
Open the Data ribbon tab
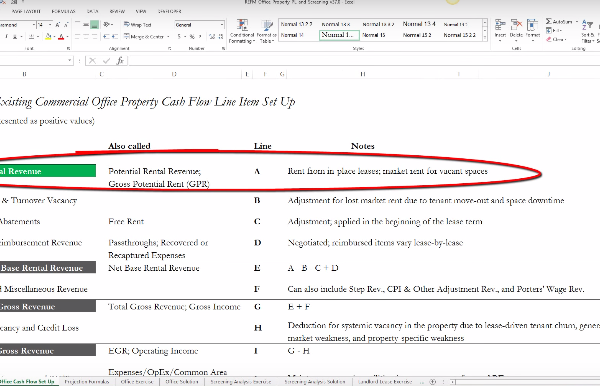[92, 11]
